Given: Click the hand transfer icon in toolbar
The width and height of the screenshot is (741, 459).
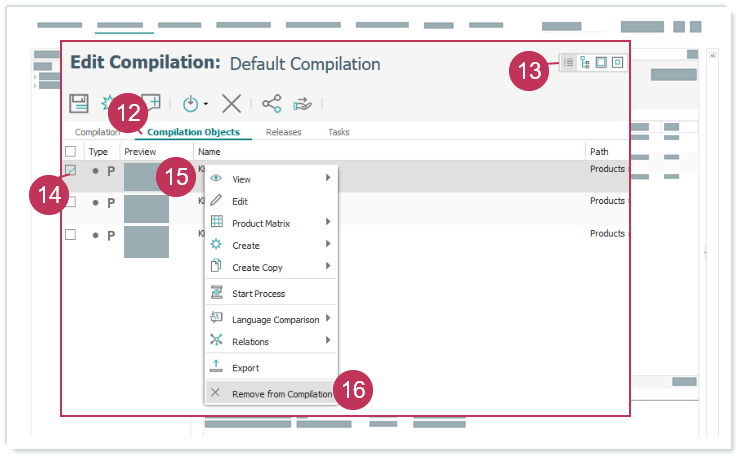Looking at the screenshot, I should tap(303, 102).
